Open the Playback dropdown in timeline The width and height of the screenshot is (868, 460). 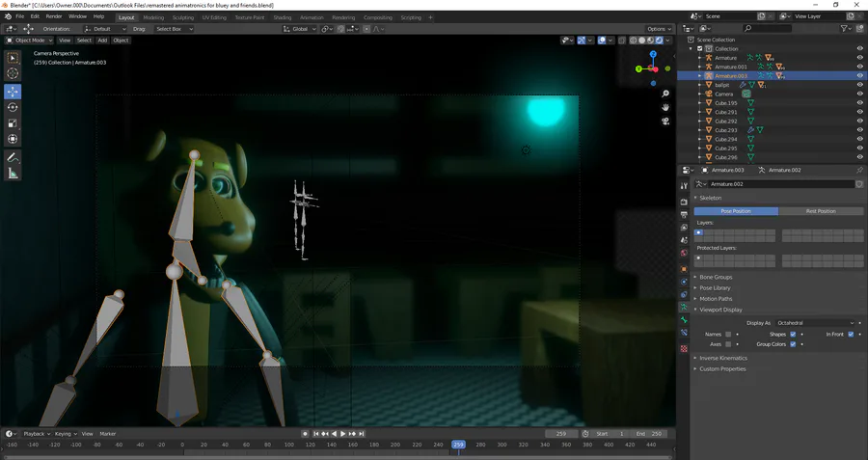(37, 434)
